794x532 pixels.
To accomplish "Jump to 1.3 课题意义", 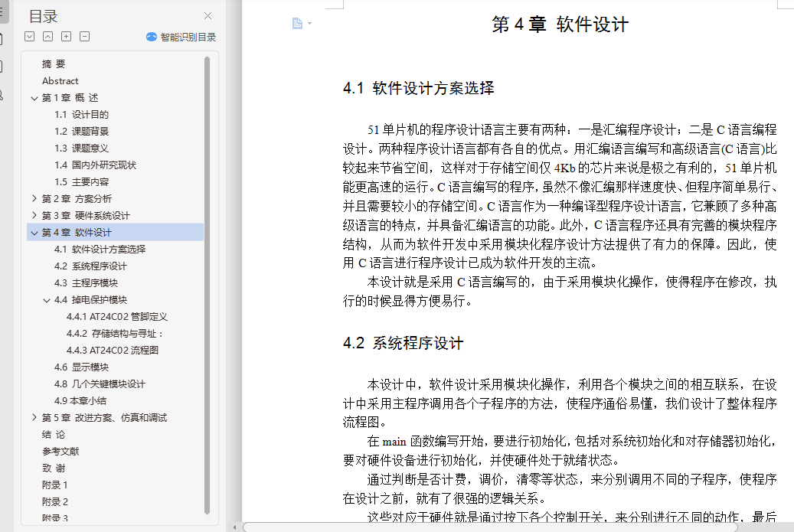I will point(81,149).
